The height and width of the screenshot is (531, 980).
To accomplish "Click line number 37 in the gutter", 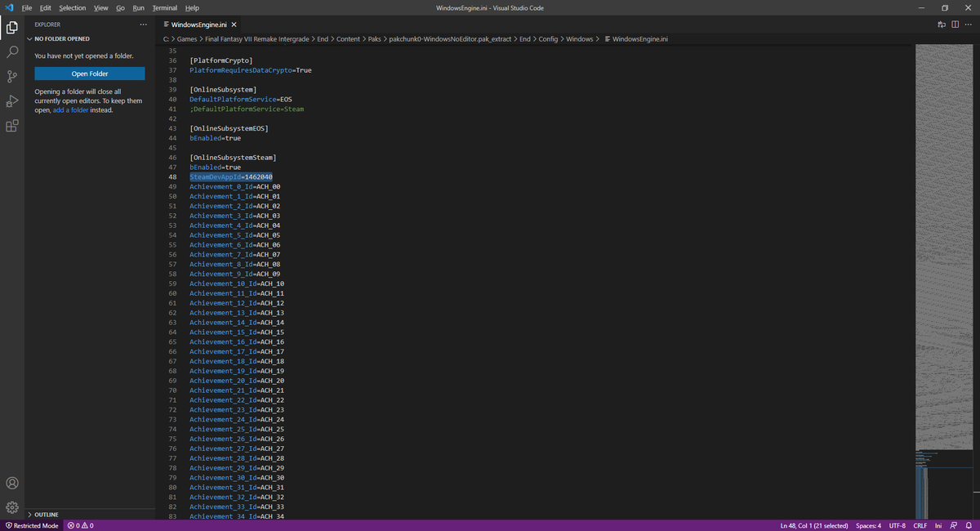I will coord(172,70).
